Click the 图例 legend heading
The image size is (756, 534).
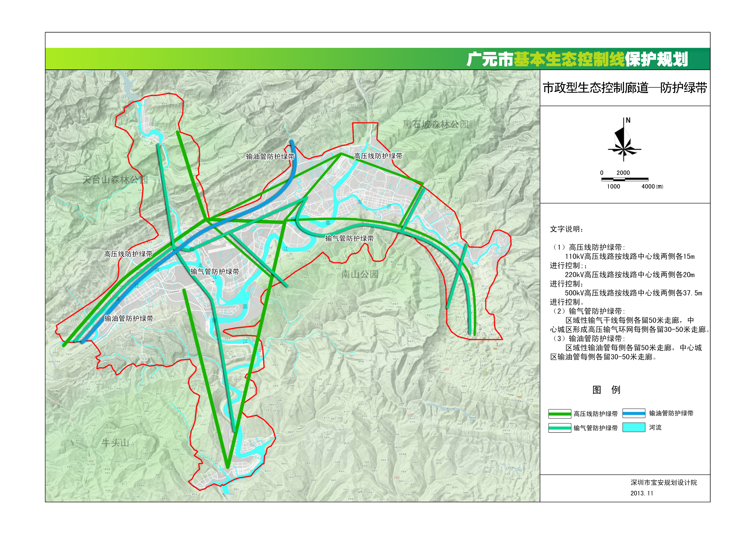(606, 390)
